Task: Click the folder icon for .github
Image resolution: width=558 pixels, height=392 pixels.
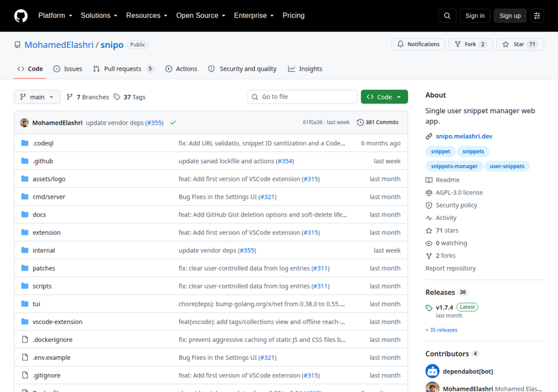Action: coord(25,161)
